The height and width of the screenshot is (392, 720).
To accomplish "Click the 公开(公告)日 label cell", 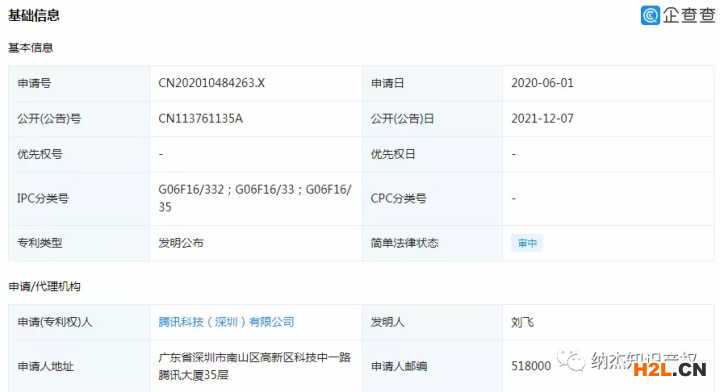I will click(x=432, y=118).
